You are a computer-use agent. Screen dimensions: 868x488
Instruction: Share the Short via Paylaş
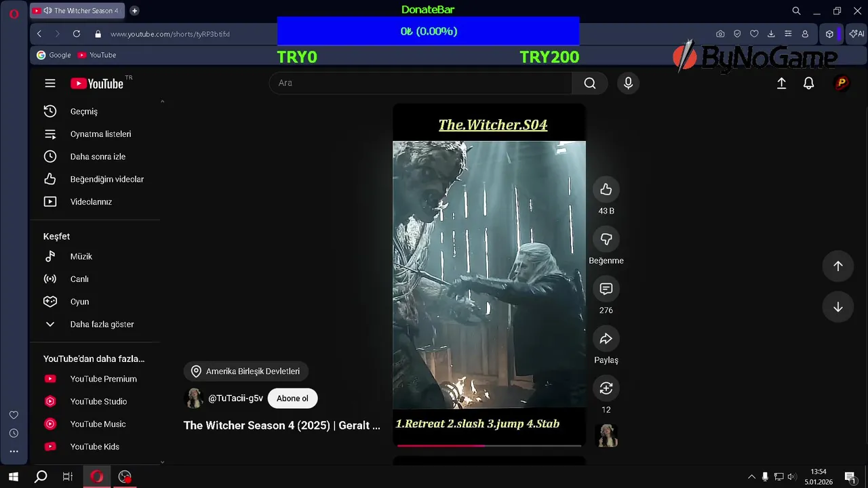pos(606,338)
